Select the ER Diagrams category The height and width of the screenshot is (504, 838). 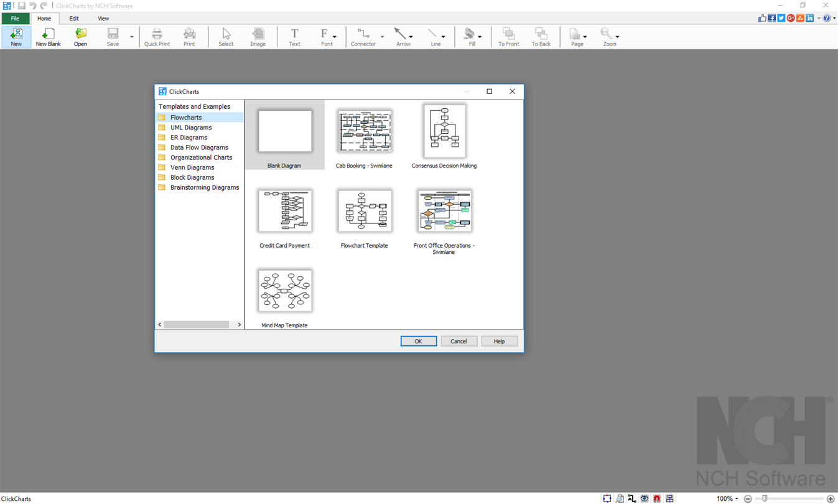click(x=189, y=138)
